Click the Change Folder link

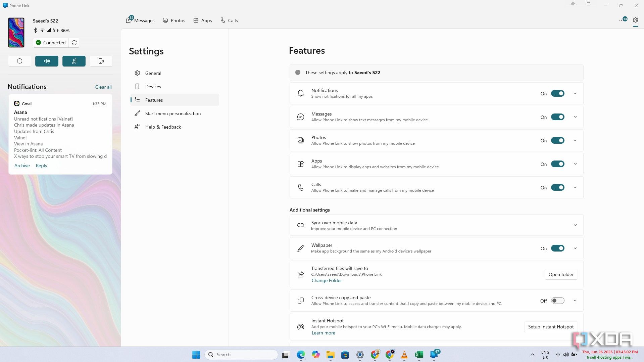click(327, 281)
